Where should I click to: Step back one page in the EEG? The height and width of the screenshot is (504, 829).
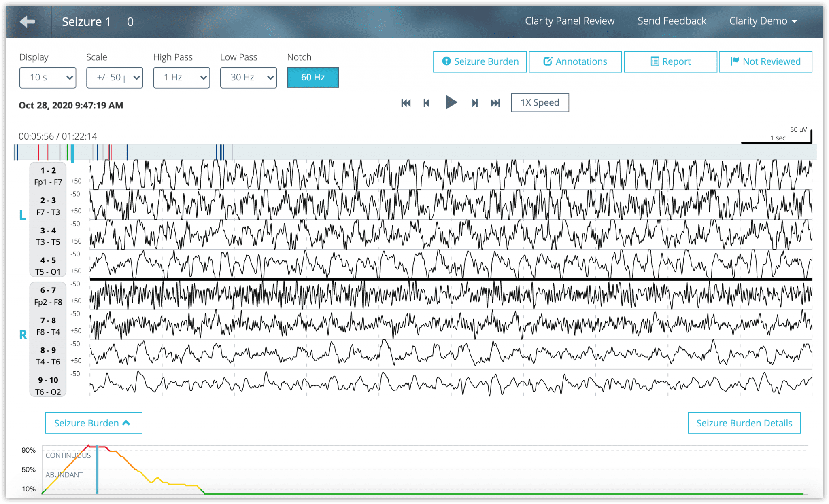(426, 103)
